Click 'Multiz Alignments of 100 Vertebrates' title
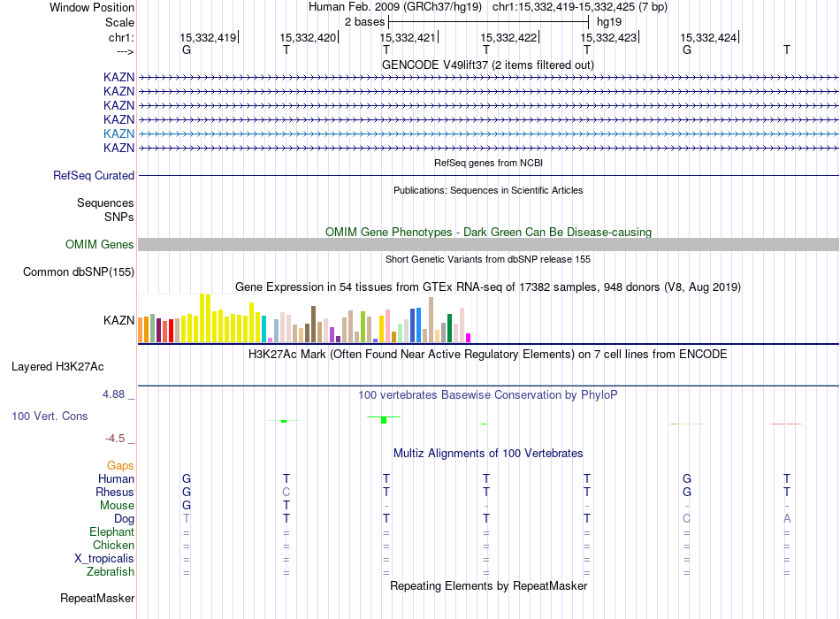Screen dimensions: 840x619 point(488,454)
